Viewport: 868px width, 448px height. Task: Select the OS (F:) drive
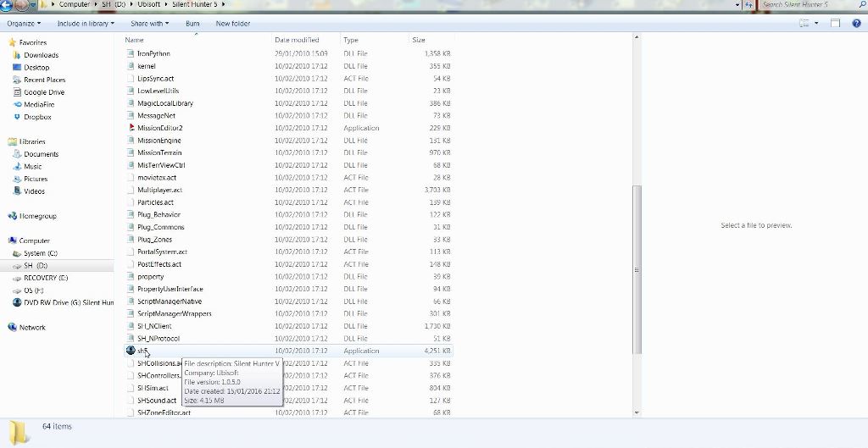(34, 290)
